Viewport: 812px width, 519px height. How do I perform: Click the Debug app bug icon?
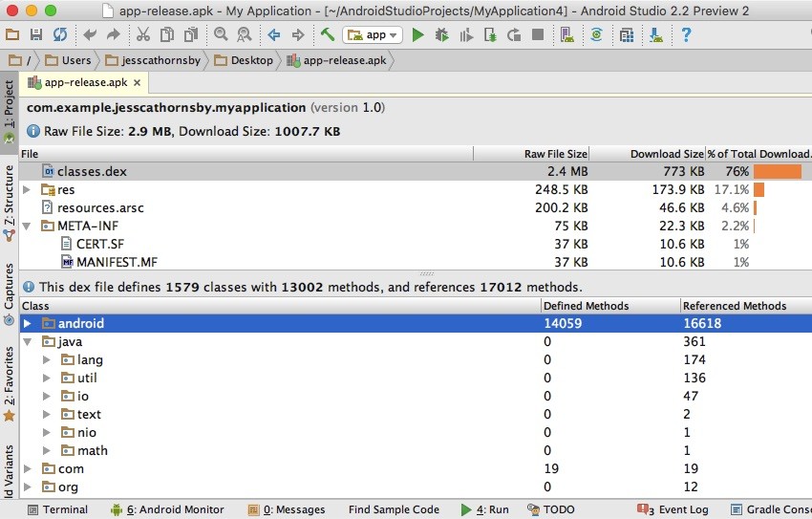pos(441,34)
